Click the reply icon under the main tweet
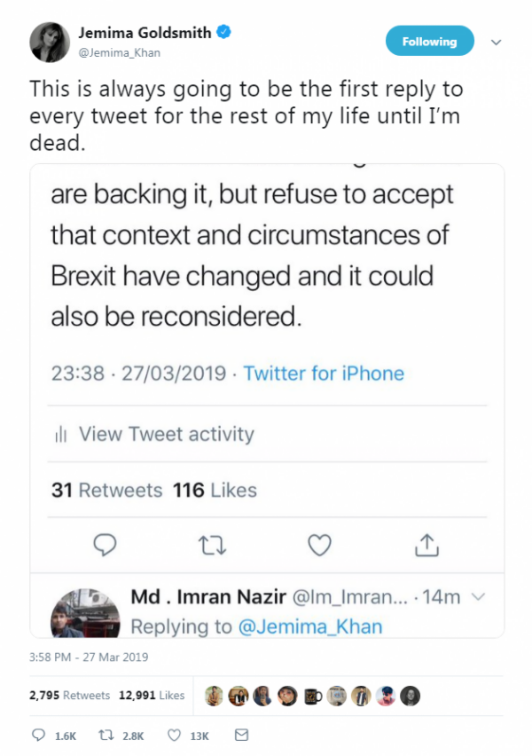Screen dimensions: 532x756 (x=38, y=736)
